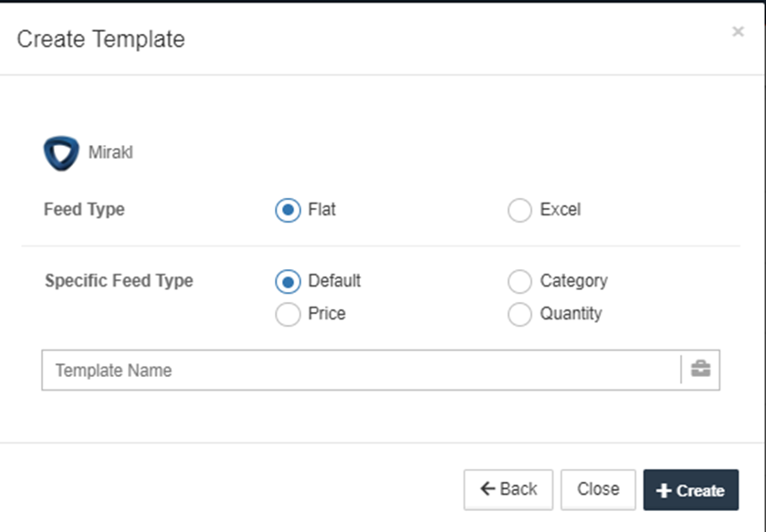Click the briefcase icon beside Template Name

click(700, 370)
